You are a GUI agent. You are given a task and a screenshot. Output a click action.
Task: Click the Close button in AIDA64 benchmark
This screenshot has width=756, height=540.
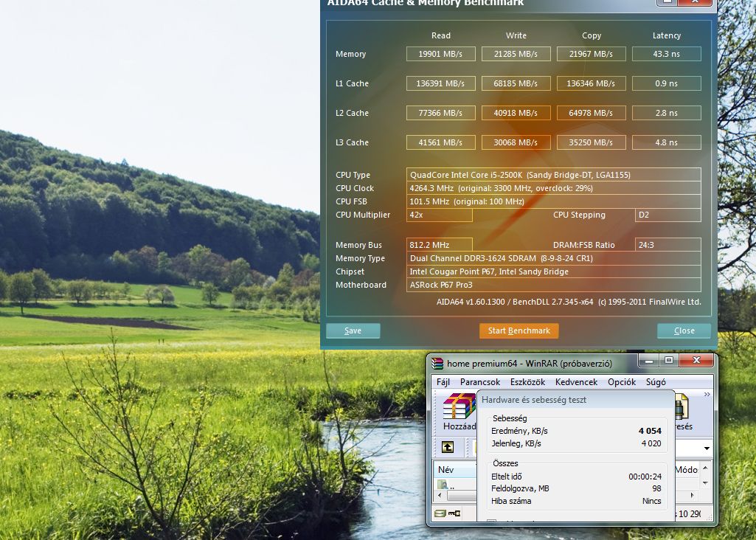(684, 330)
